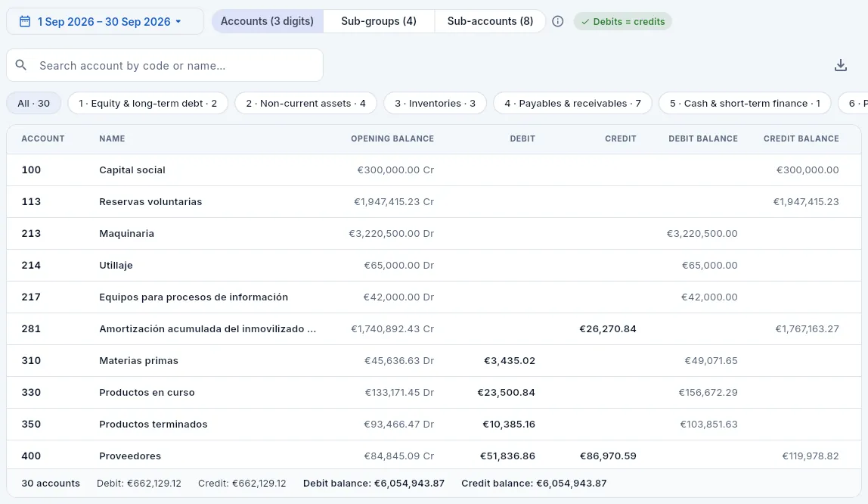Select the Productos en curso account

pyautogui.click(x=147, y=392)
